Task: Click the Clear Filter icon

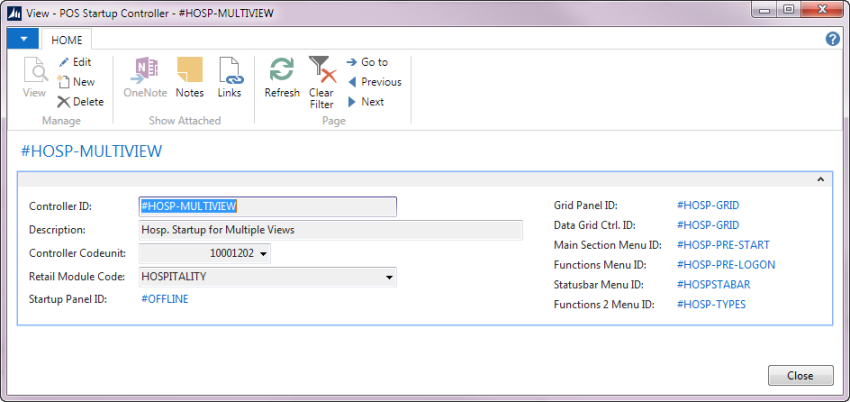Action: pyautogui.click(x=321, y=70)
